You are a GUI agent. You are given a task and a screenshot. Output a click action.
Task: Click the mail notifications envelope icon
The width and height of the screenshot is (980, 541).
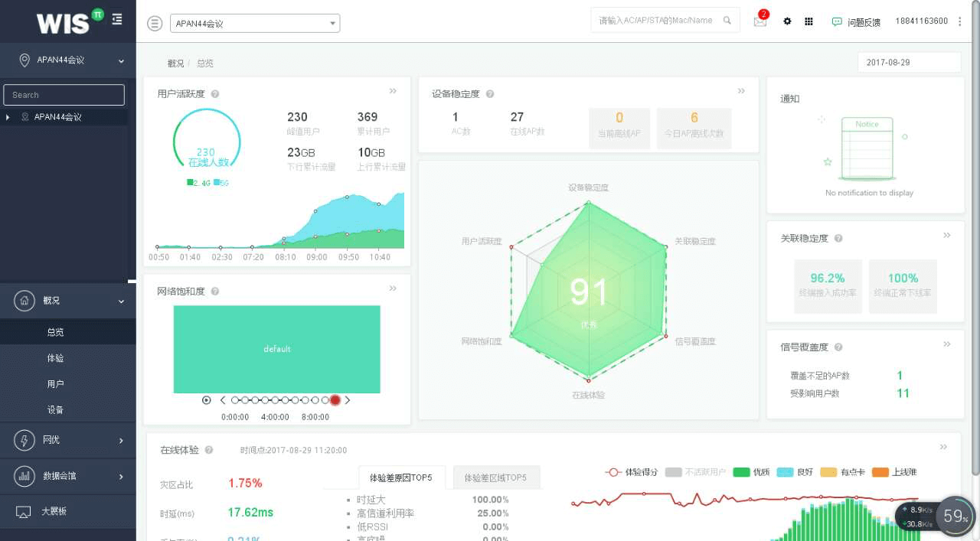(759, 21)
